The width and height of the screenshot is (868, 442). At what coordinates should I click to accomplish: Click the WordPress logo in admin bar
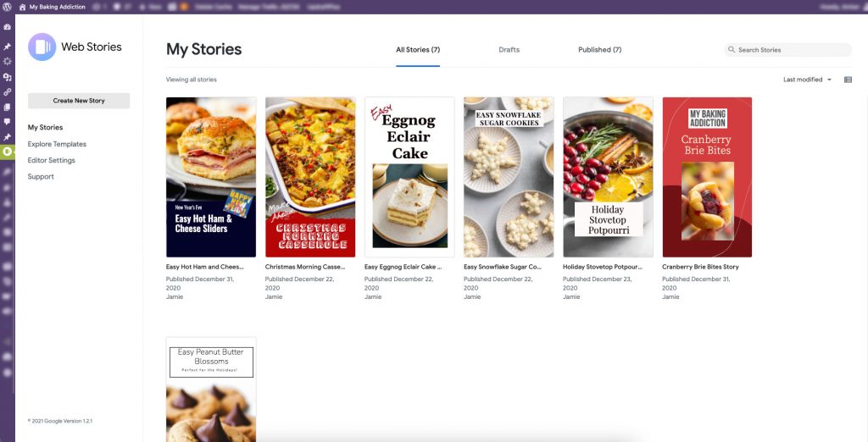[x=8, y=7]
